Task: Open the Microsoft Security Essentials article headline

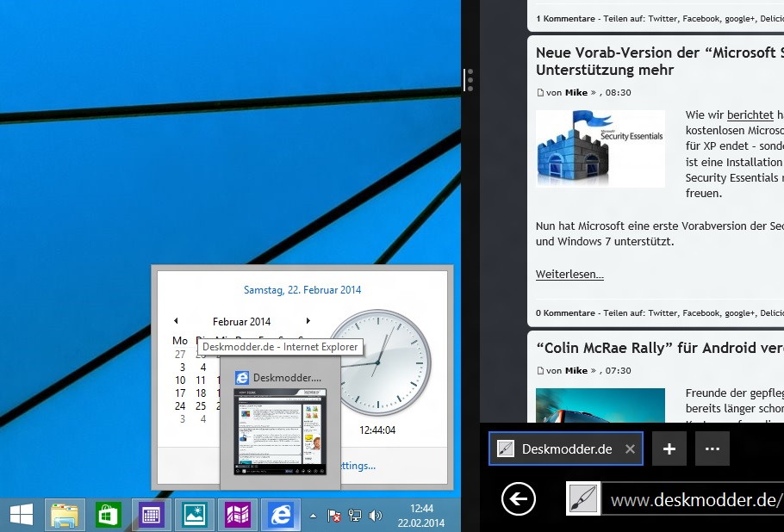Action: (x=659, y=61)
